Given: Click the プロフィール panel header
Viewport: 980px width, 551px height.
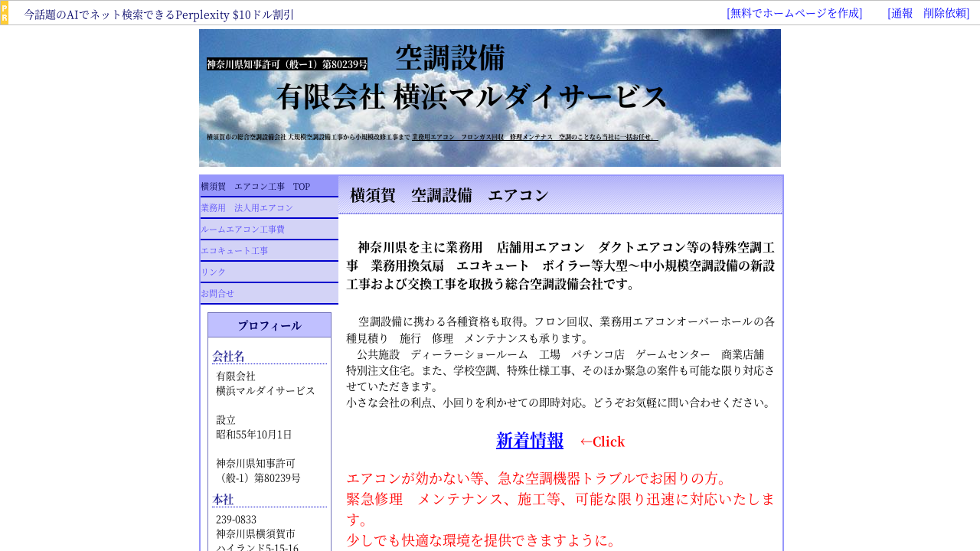Looking at the screenshot, I should (269, 325).
